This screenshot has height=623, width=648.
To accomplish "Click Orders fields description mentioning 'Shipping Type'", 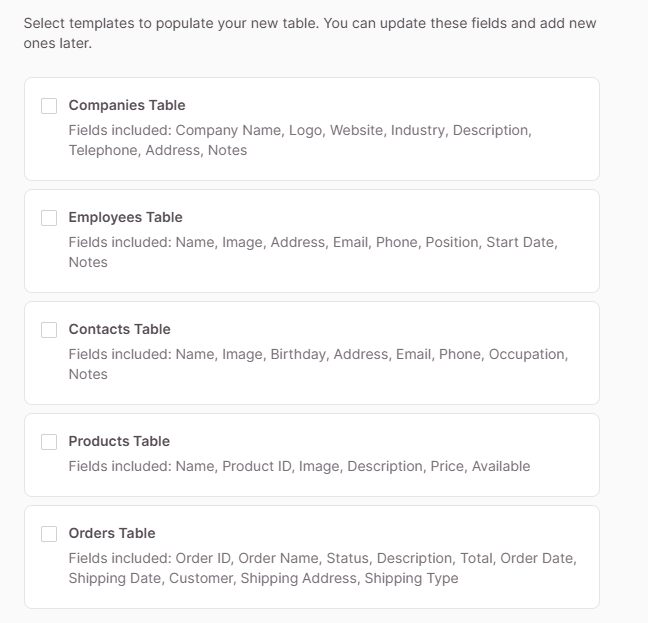I will 322,558.
